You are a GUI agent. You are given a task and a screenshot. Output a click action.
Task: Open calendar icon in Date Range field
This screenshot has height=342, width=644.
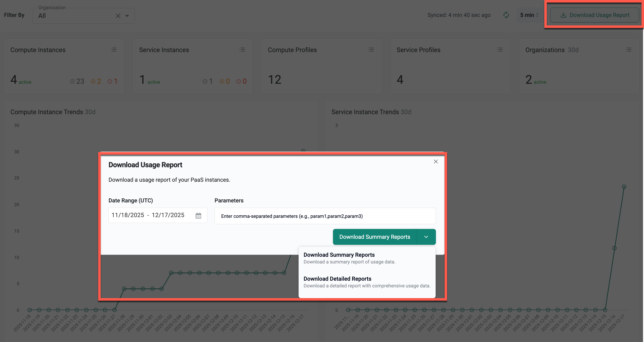point(198,216)
